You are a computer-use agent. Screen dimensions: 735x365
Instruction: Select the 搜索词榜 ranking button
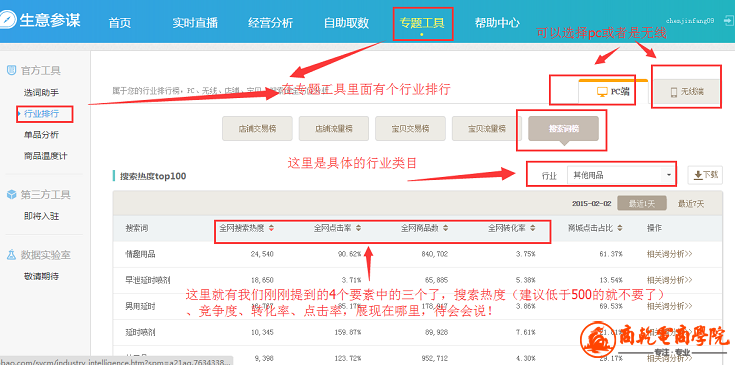[x=563, y=128]
